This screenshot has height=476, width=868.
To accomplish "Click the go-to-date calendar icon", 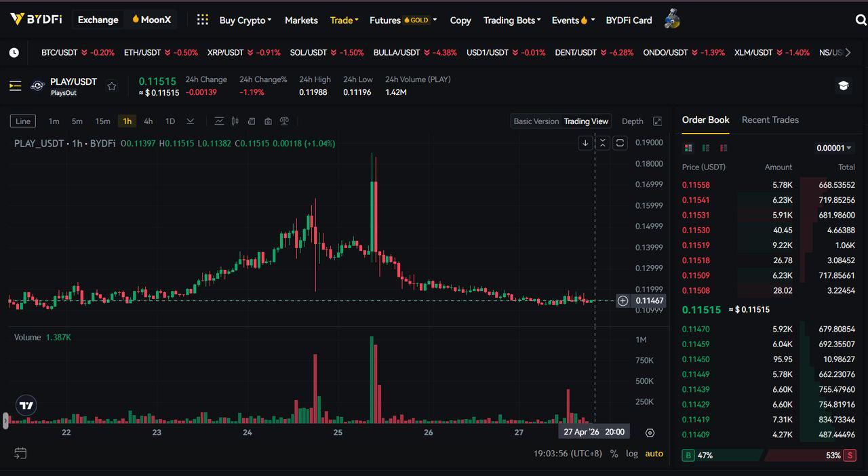I will pos(20,453).
